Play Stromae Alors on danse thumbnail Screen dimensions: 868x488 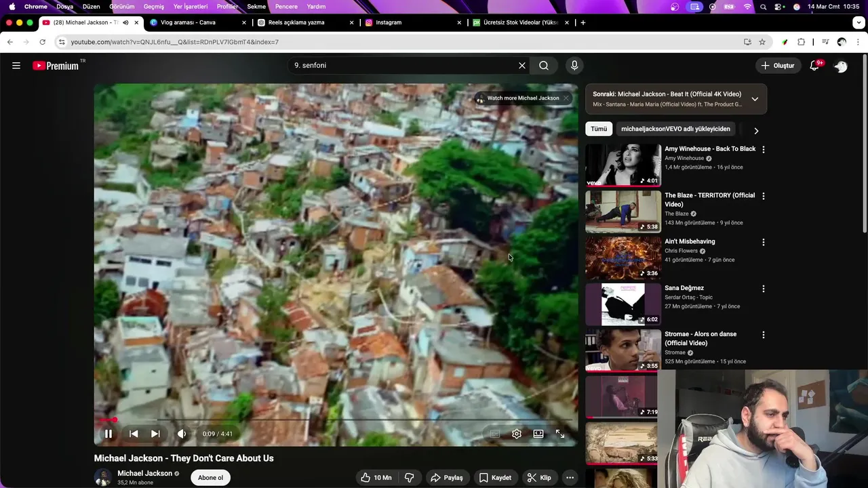[623, 350]
